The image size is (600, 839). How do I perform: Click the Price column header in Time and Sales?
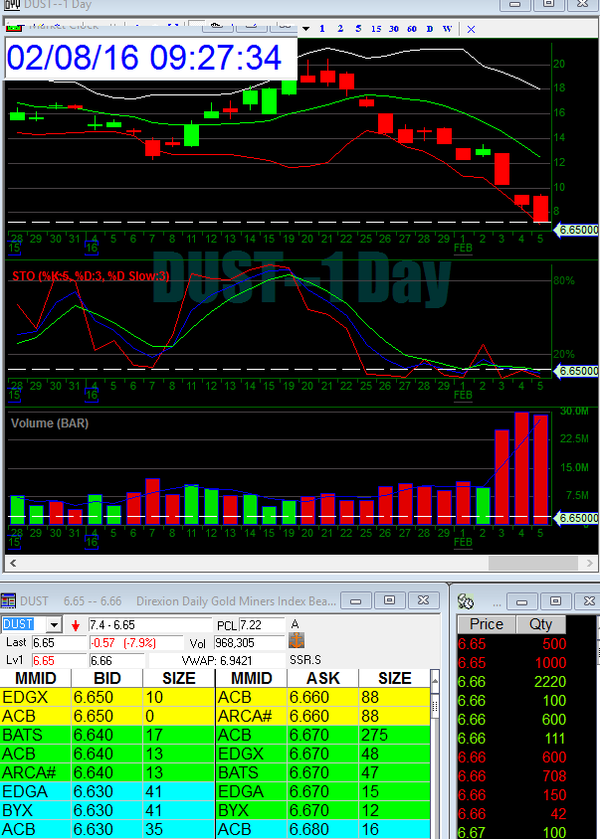486,624
